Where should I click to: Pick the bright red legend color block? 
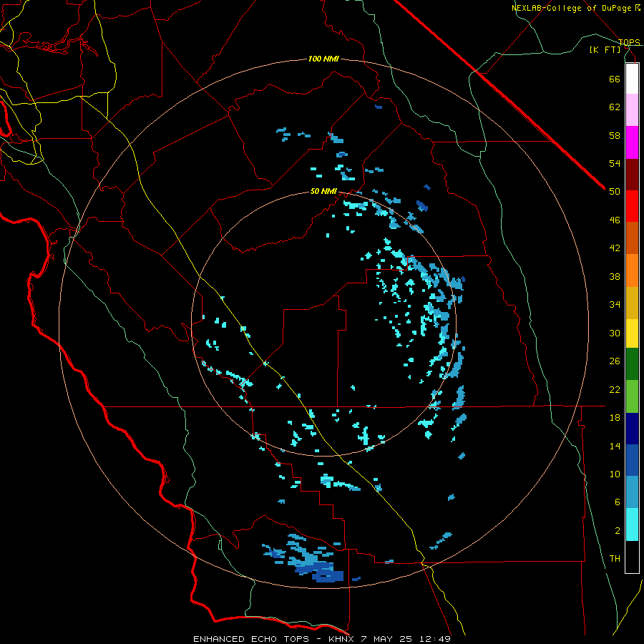pos(632,206)
